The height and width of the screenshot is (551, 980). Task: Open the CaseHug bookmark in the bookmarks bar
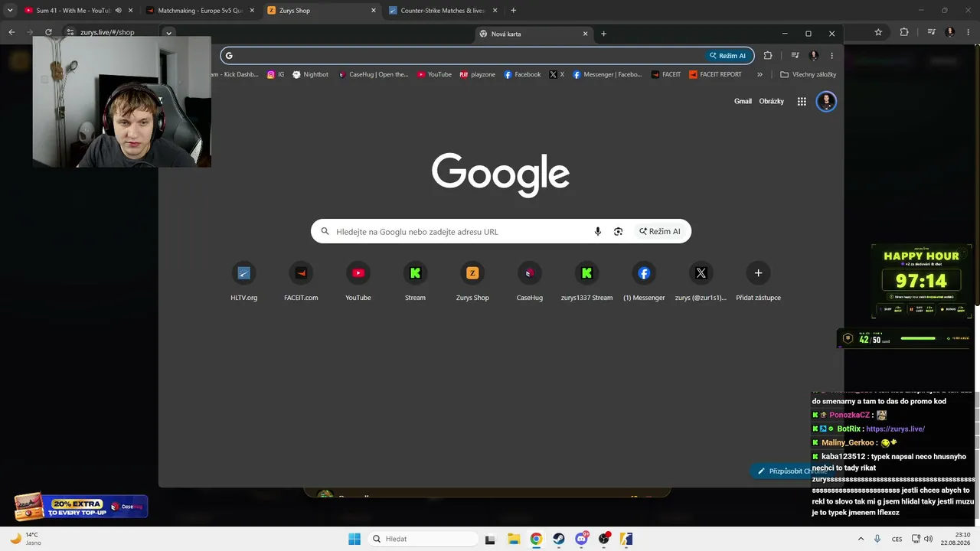[373, 74]
